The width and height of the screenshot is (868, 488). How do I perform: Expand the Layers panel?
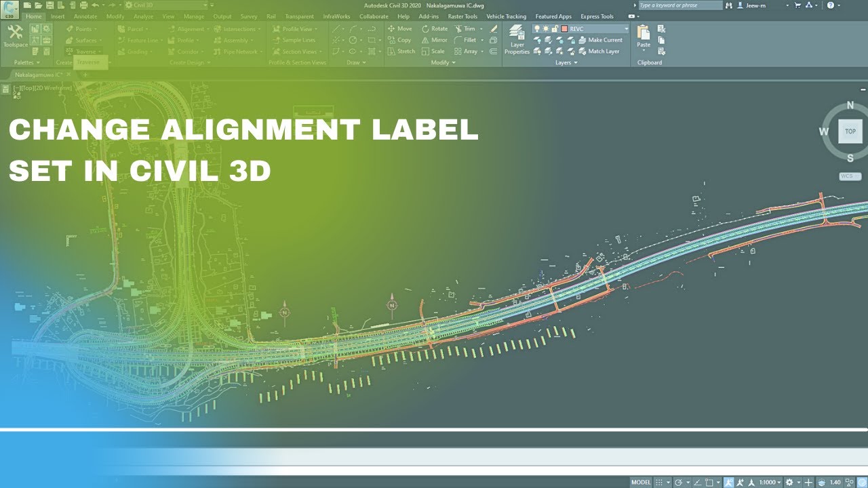point(566,62)
